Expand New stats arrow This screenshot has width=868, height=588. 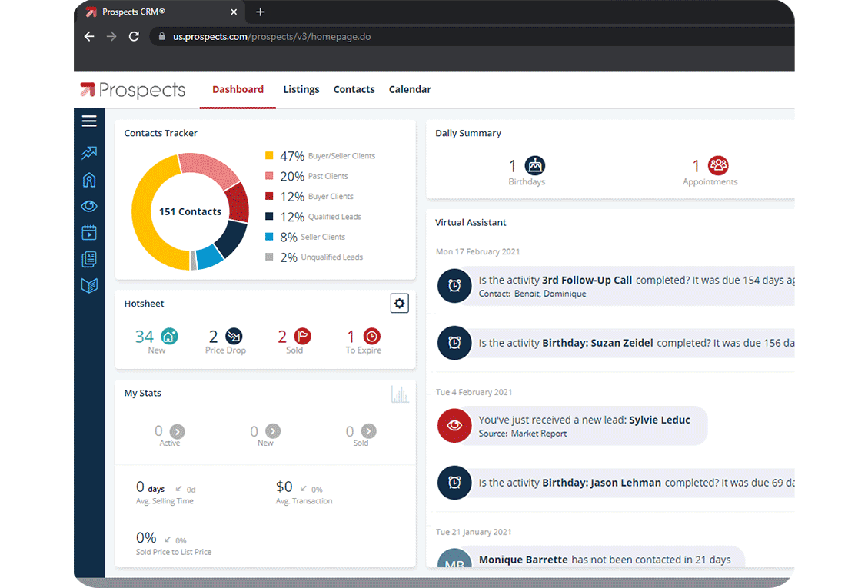273,430
